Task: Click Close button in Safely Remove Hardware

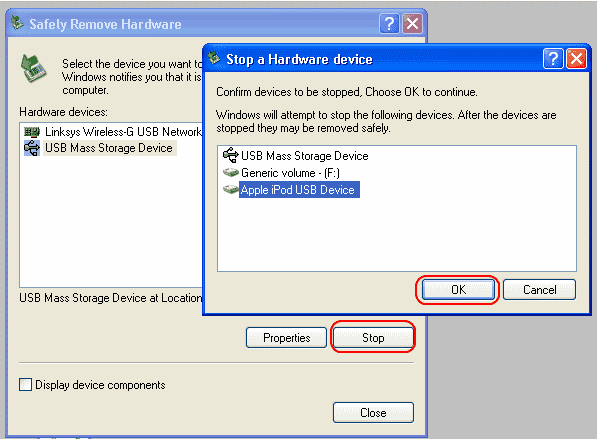Action: tap(373, 413)
